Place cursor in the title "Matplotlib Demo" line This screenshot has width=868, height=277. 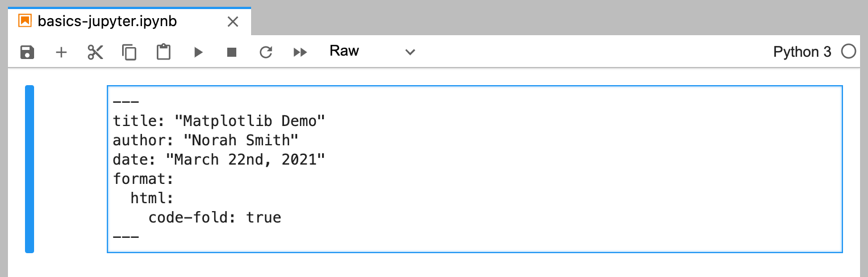pos(219,120)
